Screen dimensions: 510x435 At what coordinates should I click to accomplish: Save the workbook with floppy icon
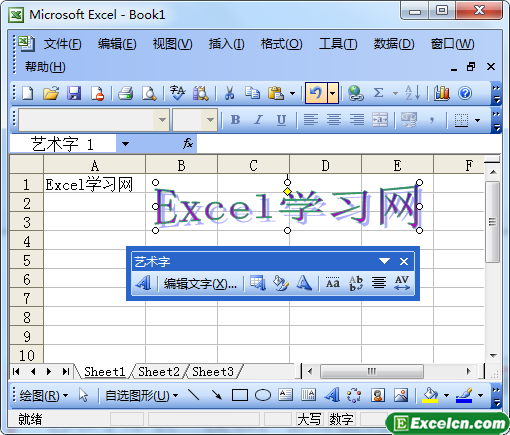point(74,93)
